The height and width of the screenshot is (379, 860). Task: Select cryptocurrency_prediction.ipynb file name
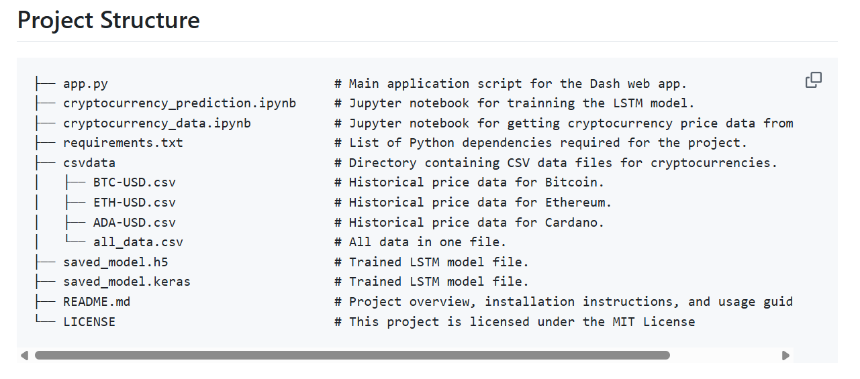pos(180,104)
